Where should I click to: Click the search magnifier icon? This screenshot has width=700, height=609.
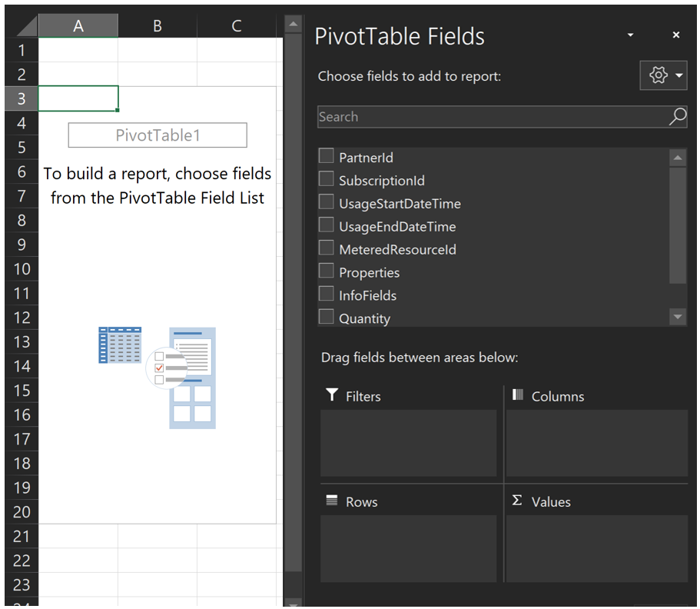677,117
